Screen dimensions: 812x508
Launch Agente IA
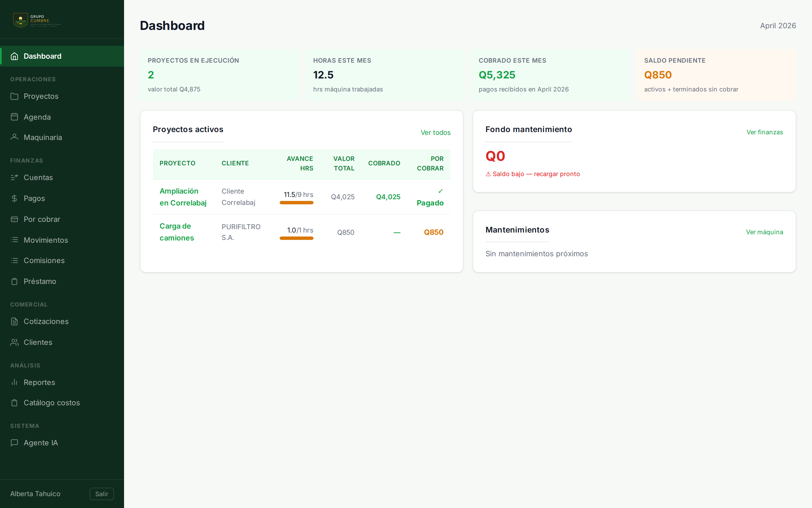click(x=62, y=443)
